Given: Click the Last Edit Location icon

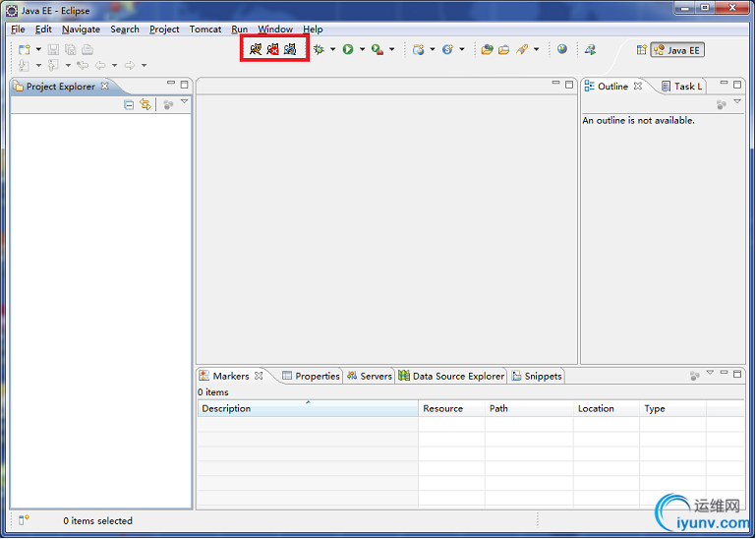Looking at the screenshot, I should point(83,65).
